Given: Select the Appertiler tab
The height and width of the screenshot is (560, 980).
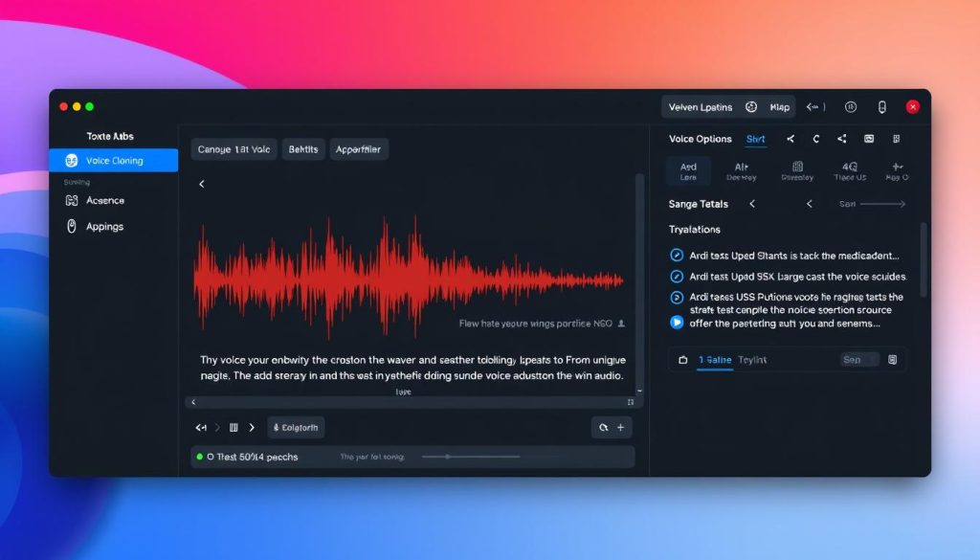Looking at the screenshot, I should [359, 149].
